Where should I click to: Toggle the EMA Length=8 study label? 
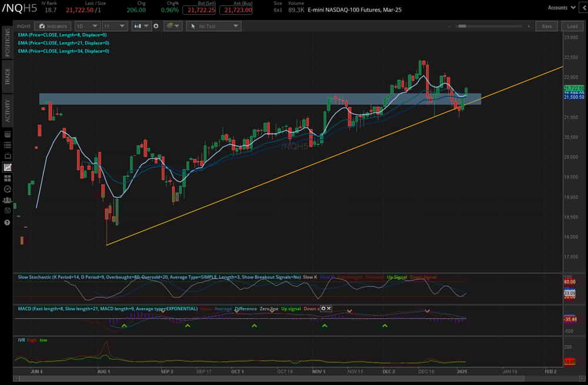[62, 35]
